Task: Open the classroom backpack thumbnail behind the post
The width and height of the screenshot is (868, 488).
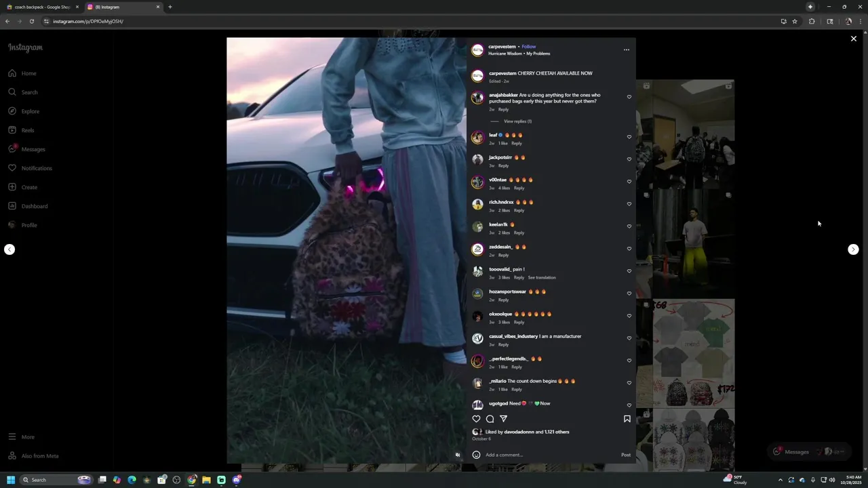Action: pos(693,134)
